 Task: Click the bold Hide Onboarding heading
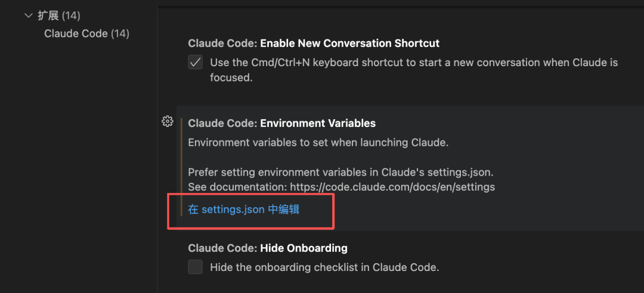[x=304, y=248]
